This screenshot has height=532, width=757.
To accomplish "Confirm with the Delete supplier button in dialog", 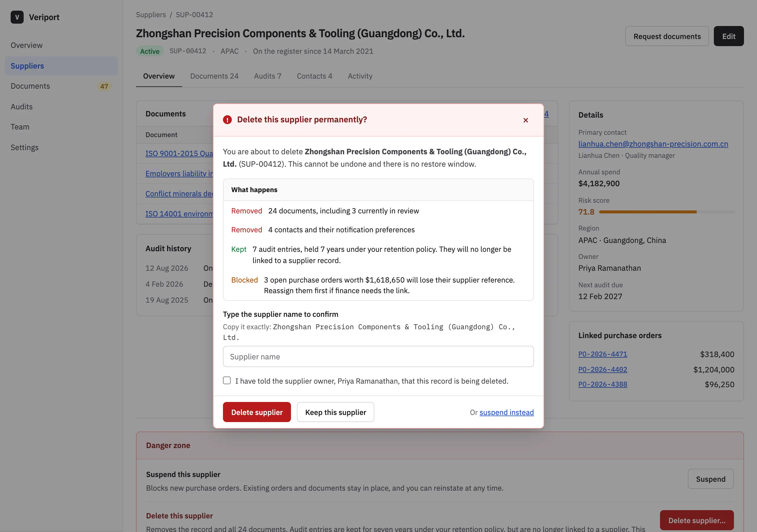I will click(257, 412).
